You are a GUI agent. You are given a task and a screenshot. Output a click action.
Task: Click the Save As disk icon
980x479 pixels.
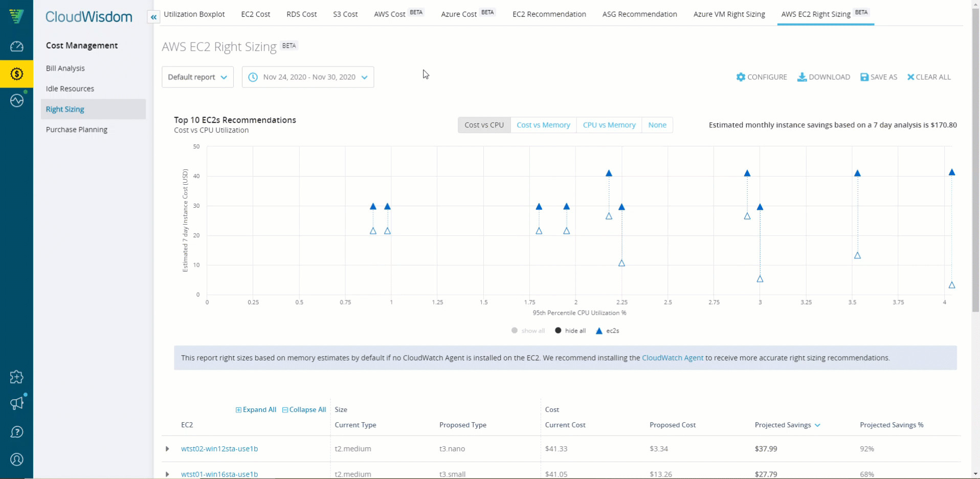[x=864, y=77]
